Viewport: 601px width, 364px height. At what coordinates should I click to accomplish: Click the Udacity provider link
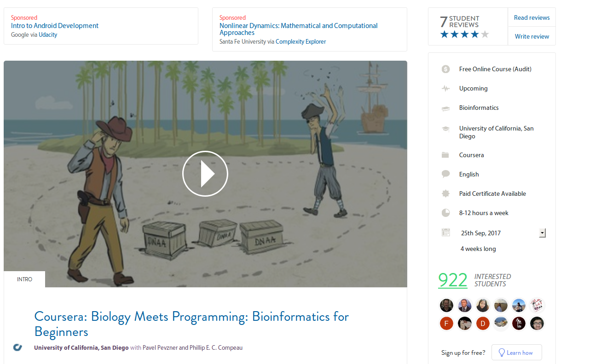pyautogui.click(x=48, y=34)
